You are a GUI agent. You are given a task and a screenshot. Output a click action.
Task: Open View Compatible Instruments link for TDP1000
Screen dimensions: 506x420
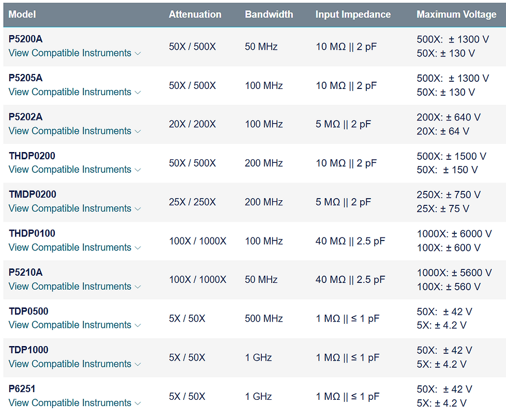click(70, 364)
